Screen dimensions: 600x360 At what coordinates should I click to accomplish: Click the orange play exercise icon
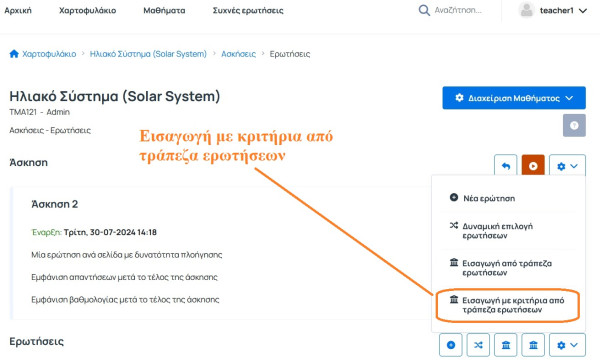coord(533,166)
